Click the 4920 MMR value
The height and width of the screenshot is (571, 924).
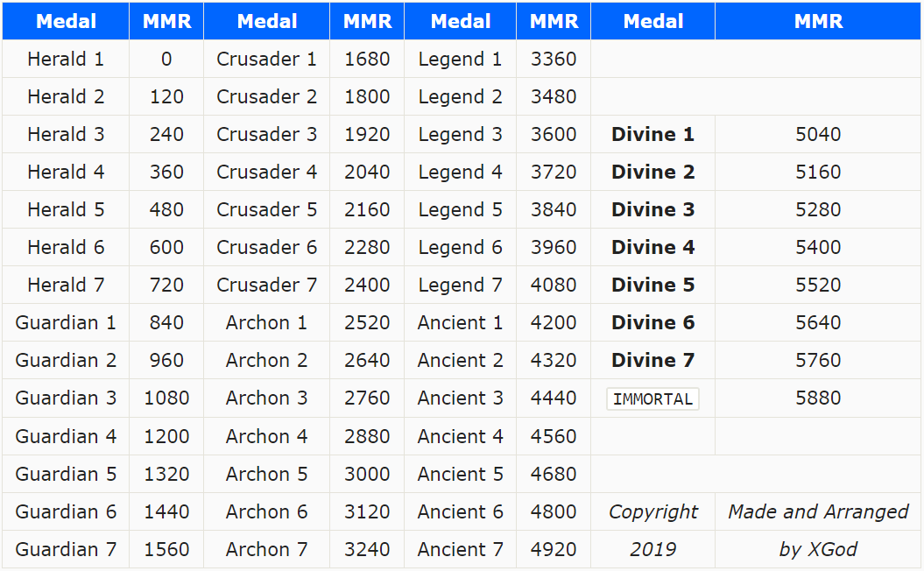[554, 549]
